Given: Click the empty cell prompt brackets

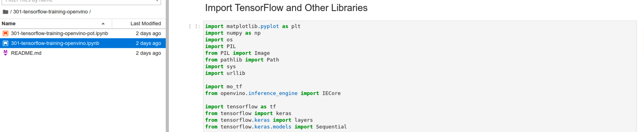Looking at the screenshot, I should 194,26.
